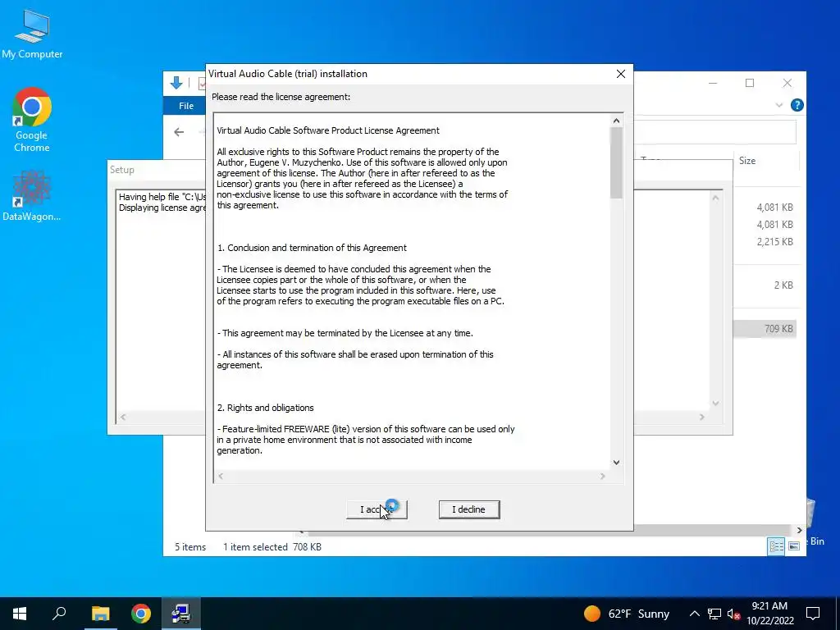840x630 pixels.
Task: Accept the Virtual Audio Cable license agreement
Action: (377, 509)
